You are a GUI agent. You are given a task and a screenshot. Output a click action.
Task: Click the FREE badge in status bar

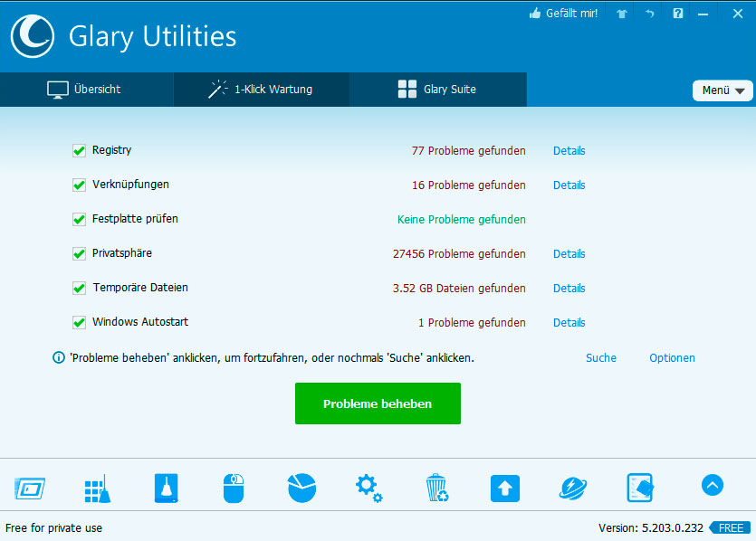click(730, 528)
